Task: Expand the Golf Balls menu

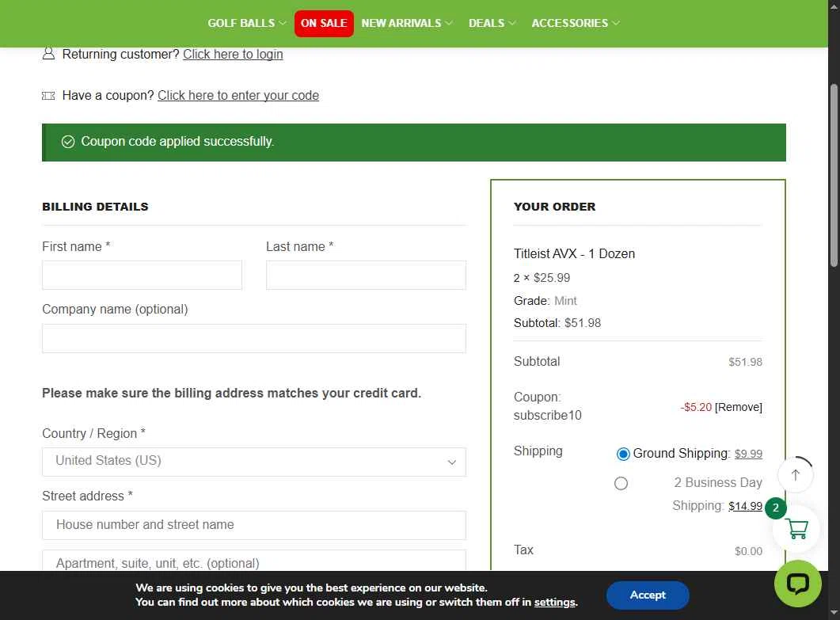Action: [246, 23]
